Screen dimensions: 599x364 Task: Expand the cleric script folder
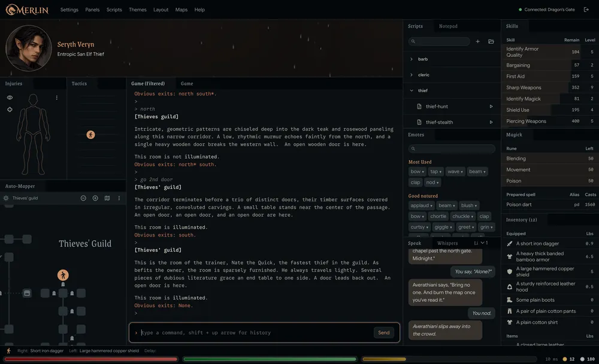(412, 75)
